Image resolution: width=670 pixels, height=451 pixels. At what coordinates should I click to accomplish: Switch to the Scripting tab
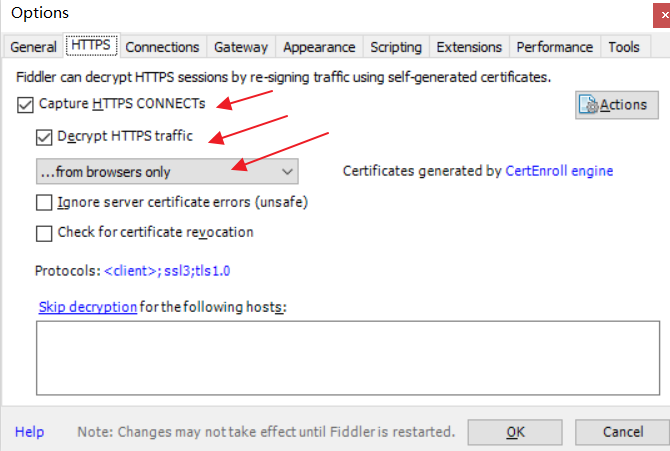point(396,47)
